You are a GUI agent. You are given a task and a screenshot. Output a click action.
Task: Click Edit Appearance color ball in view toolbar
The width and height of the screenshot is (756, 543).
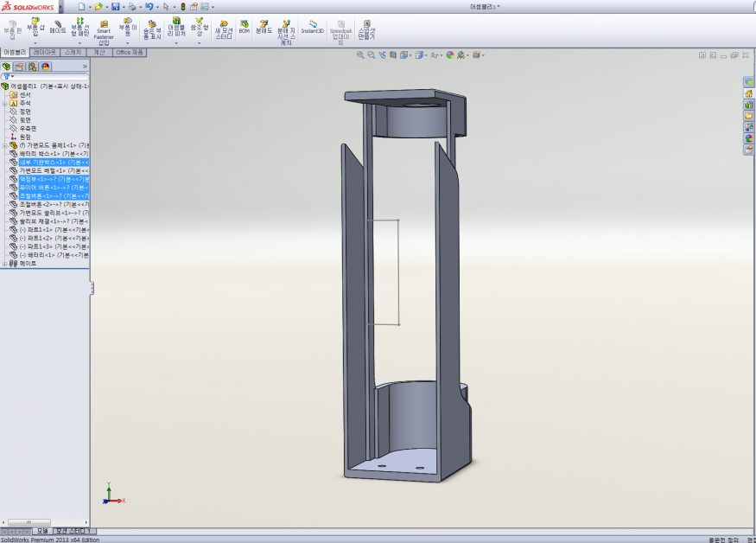pos(450,55)
